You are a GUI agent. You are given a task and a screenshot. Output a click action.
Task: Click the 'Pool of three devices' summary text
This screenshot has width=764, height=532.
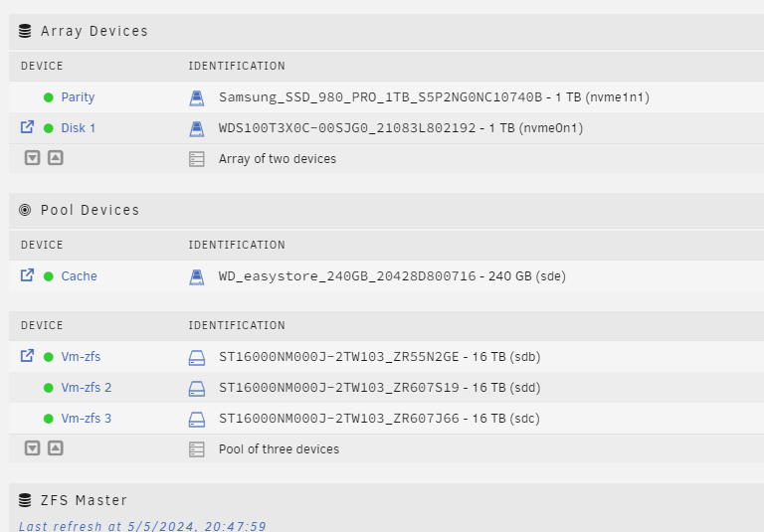pyautogui.click(x=279, y=449)
